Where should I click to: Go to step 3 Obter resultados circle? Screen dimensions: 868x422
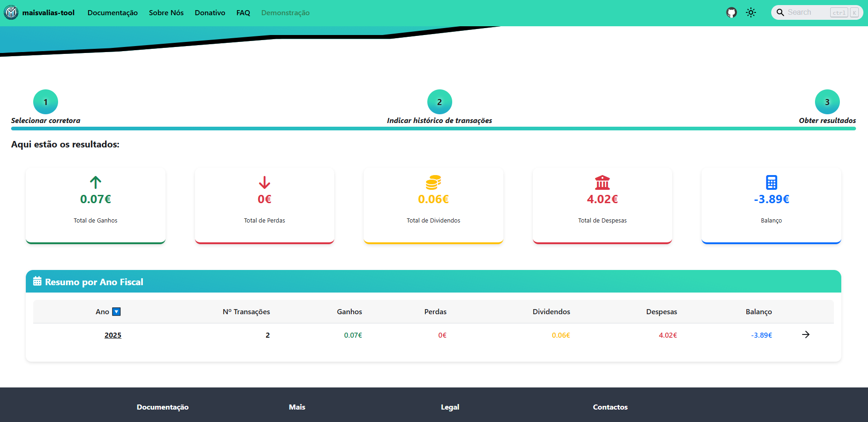pyautogui.click(x=827, y=102)
